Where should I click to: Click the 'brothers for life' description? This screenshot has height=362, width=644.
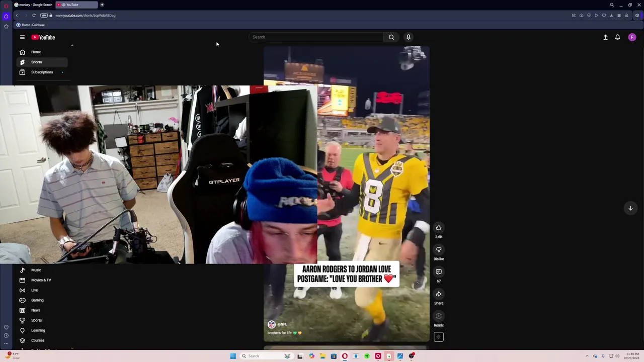(284, 333)
